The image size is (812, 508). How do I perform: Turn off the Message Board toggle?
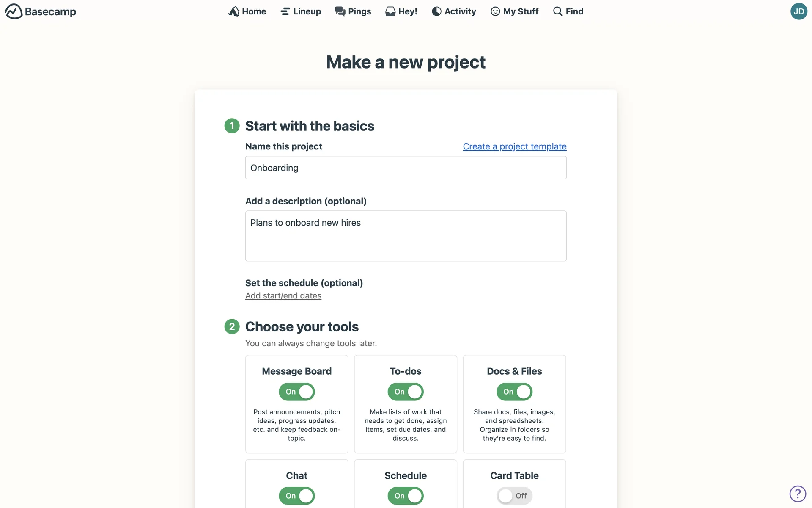click(x=297, y=392)
